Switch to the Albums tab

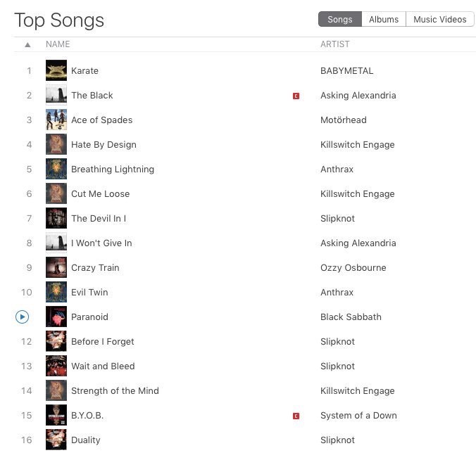point(384,20)
